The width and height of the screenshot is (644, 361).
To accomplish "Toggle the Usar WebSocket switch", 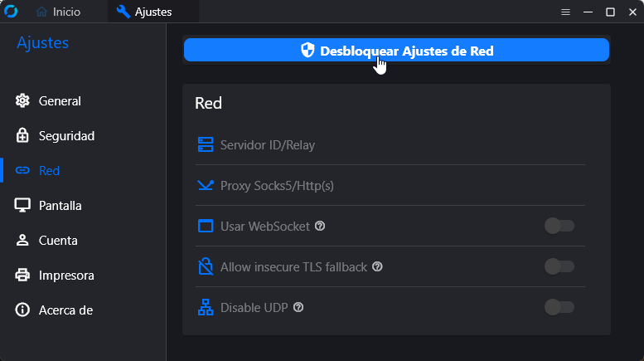I will pyautogui.click(x=559, y=226).
